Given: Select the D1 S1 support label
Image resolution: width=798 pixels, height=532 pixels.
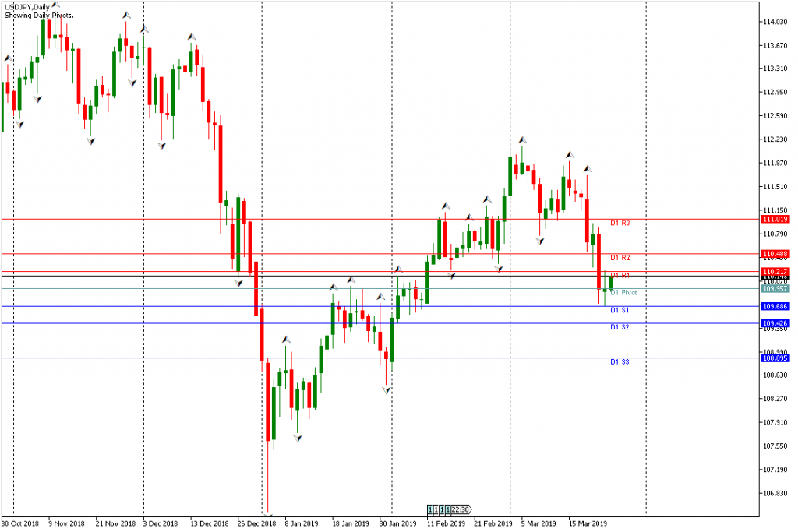Looking at the screenshot, I should click(x=620, y=310).
